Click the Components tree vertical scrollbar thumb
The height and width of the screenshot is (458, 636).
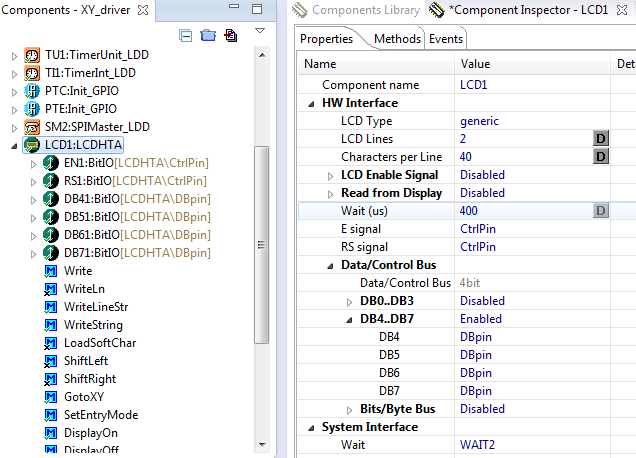(x=261, y=245)
